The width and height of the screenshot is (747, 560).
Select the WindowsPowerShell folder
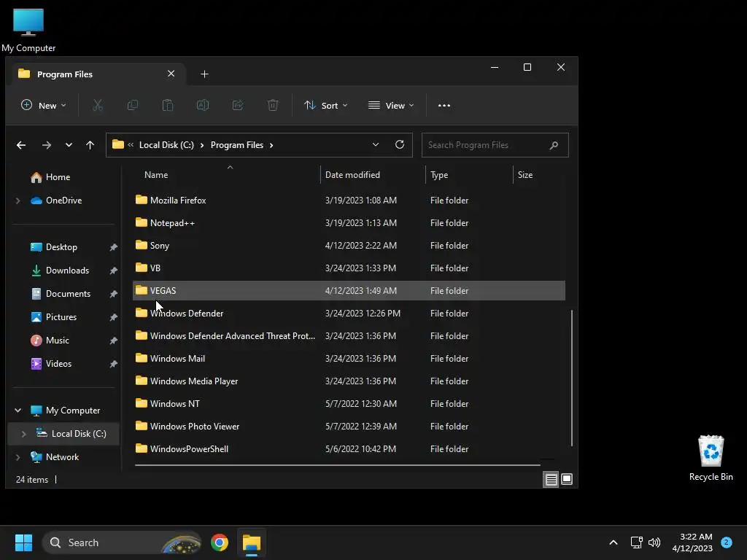pos(349,449)
